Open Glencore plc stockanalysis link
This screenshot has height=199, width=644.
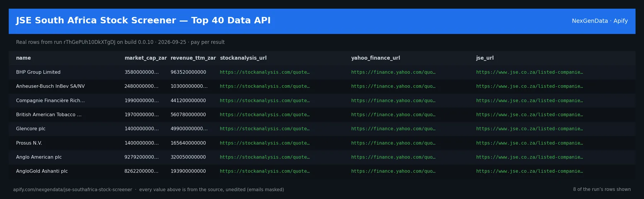[265, 129]
